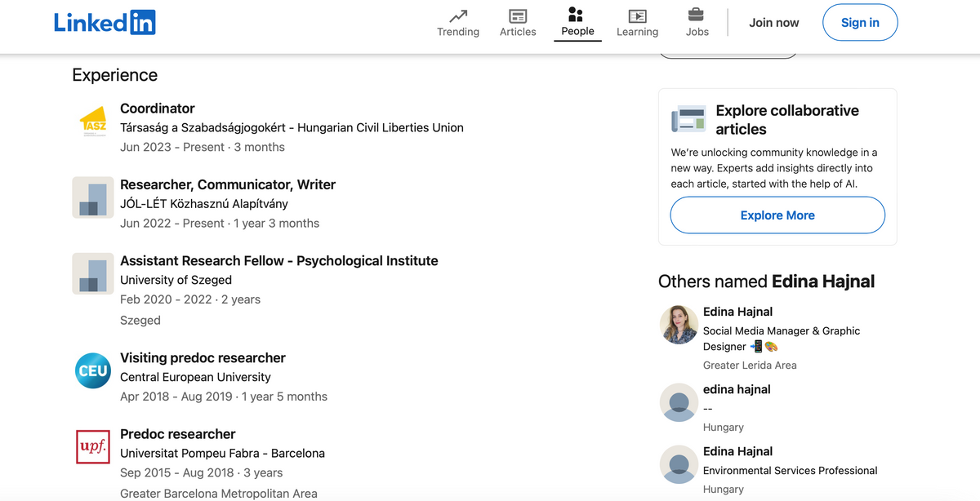Image resolution: width=980 pixels, height=501 pixels.
Task: Open JÓL-LÉT Közhasznú Alapítvány company link
Action: pos(204,204)
